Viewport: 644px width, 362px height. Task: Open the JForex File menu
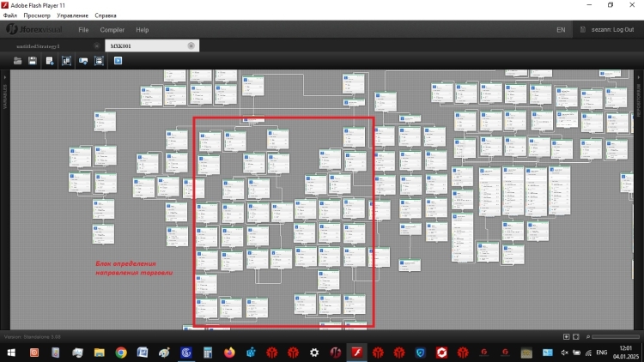click(83, 30)
